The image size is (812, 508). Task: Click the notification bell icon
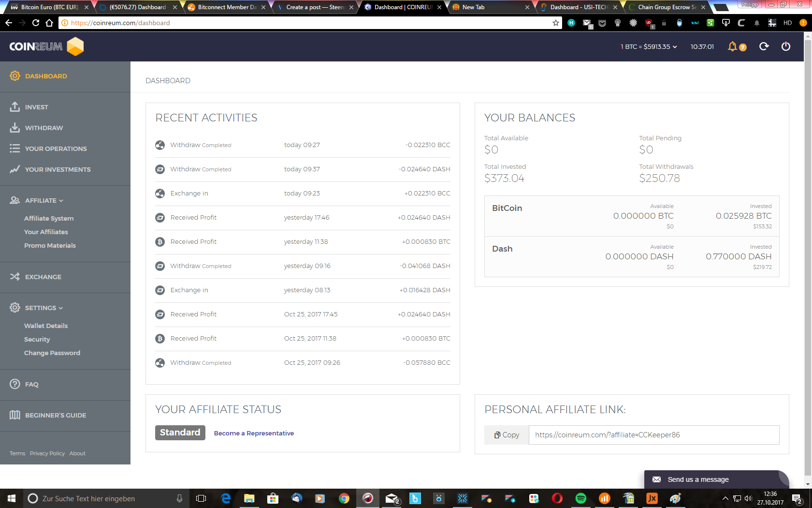point(733,46)
